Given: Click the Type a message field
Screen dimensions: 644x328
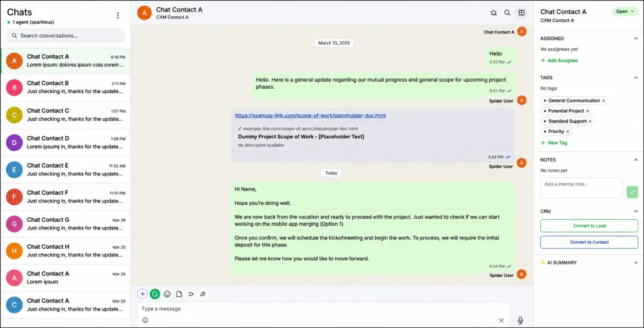Looking at the screenshot, I should pos(323,309).
